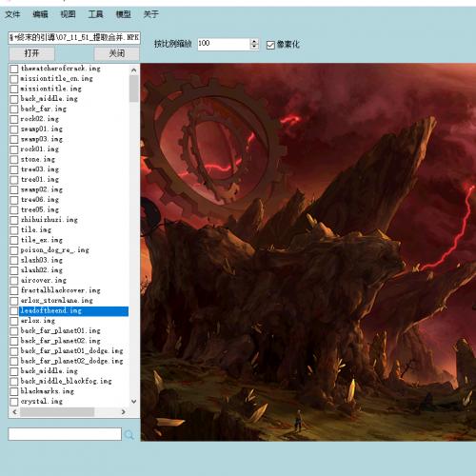Decrease scale with stepper down arrow
476x476 pixels.
254,47
